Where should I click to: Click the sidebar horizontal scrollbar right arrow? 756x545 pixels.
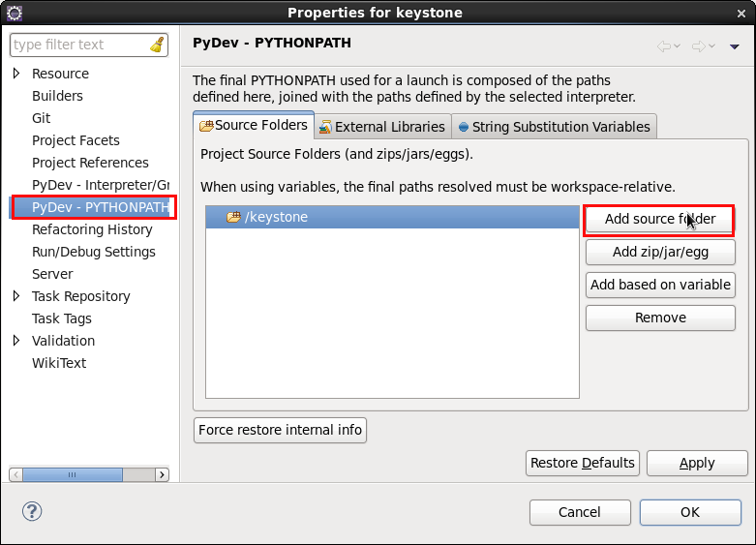coord(162,474)
